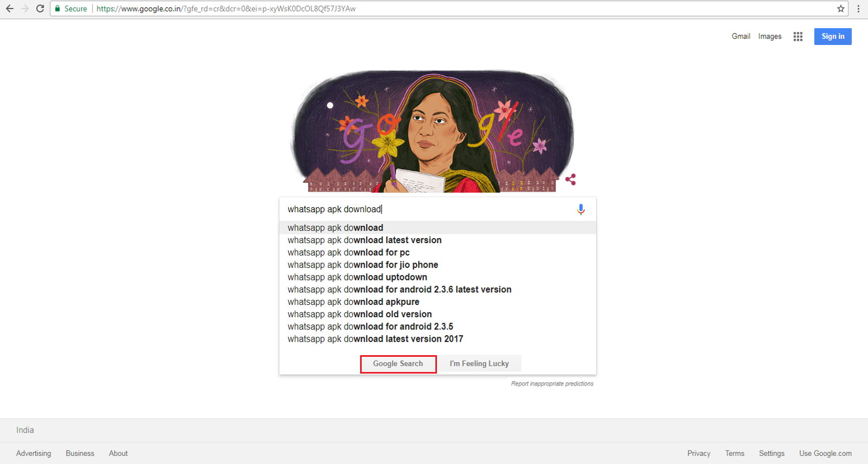Select suggestion 'whatsapp apk download apkpure'
This screenshot has width=868, height=464.
[x=438, y=302]
